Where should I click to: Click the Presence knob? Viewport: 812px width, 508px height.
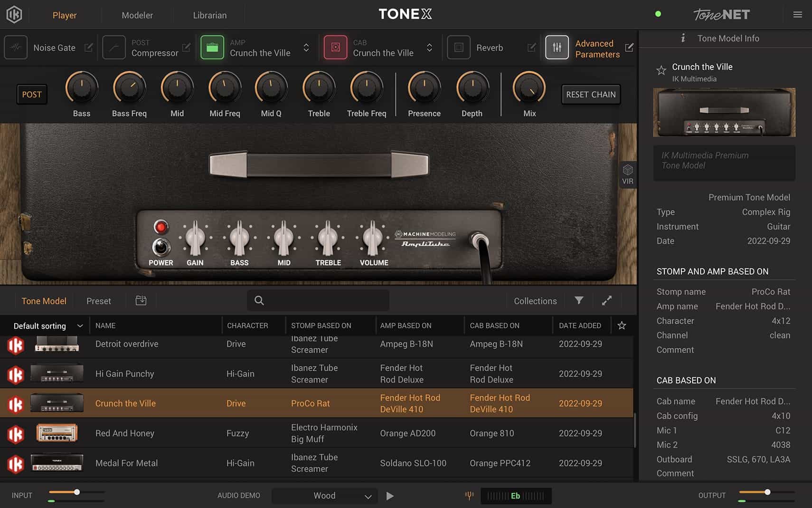pos(424,88)
